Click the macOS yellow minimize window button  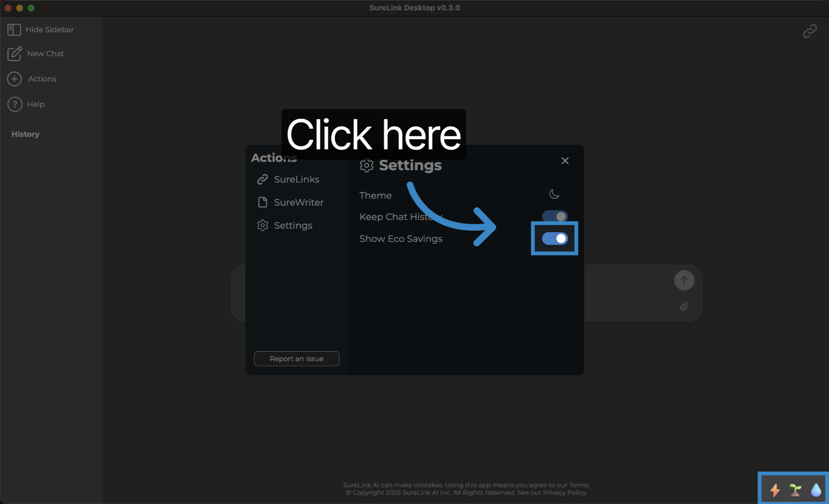[x=20, y=8]
